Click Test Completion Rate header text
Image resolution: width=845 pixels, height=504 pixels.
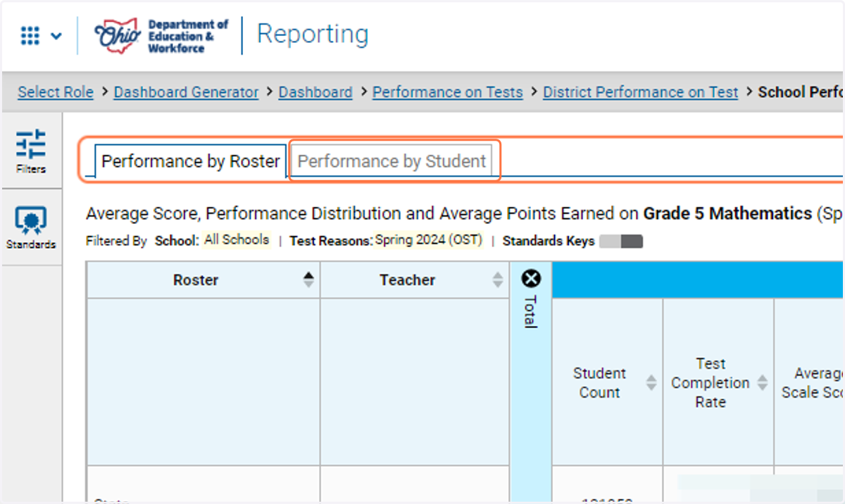tap(710, 383)
